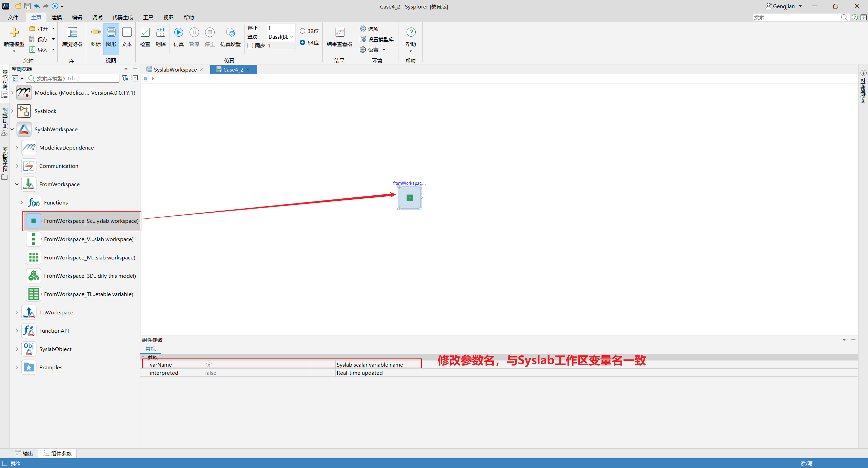Switch to the SyslabWorkspace document tab
This screenshot has width=868, height=468.
pos(175,70)
